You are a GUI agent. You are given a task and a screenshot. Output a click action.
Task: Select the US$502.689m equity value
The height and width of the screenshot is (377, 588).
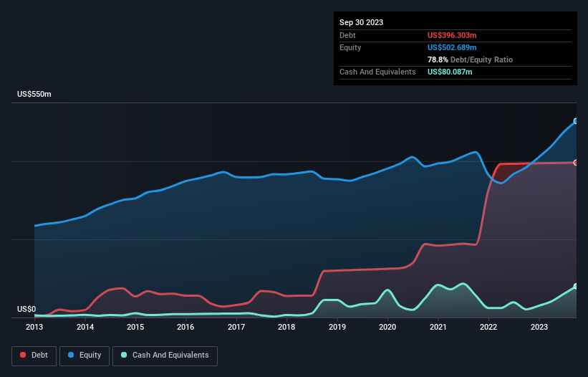452,47
